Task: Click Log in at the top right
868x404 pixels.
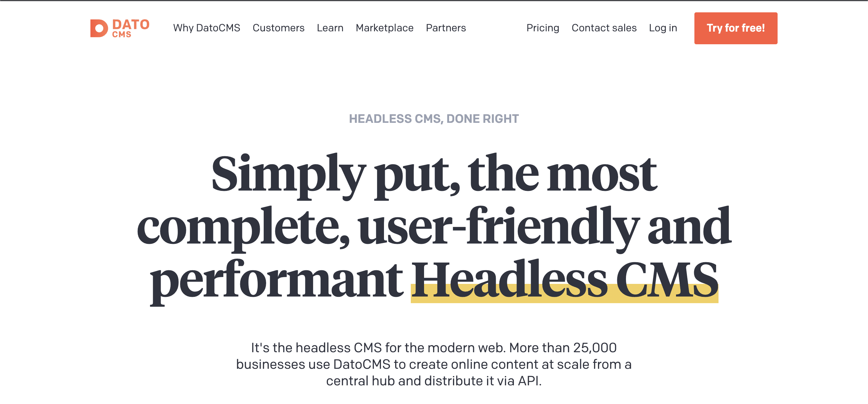Action: [x=663, y=28]
